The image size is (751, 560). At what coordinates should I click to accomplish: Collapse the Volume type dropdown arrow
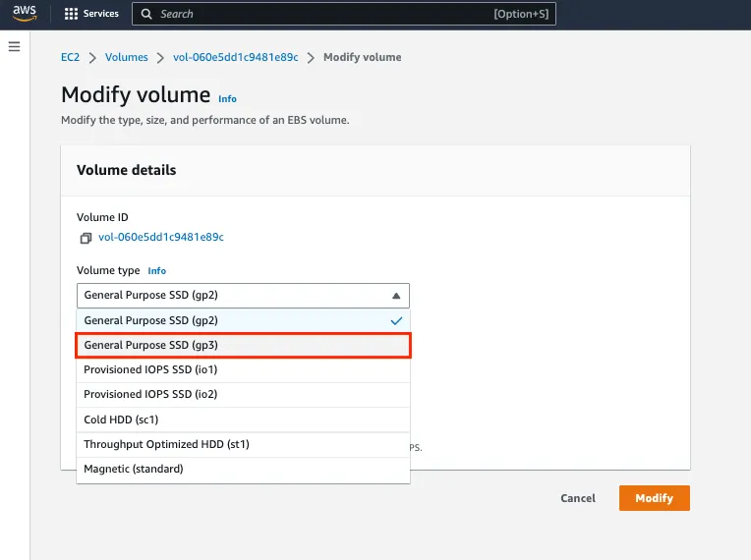396,296
